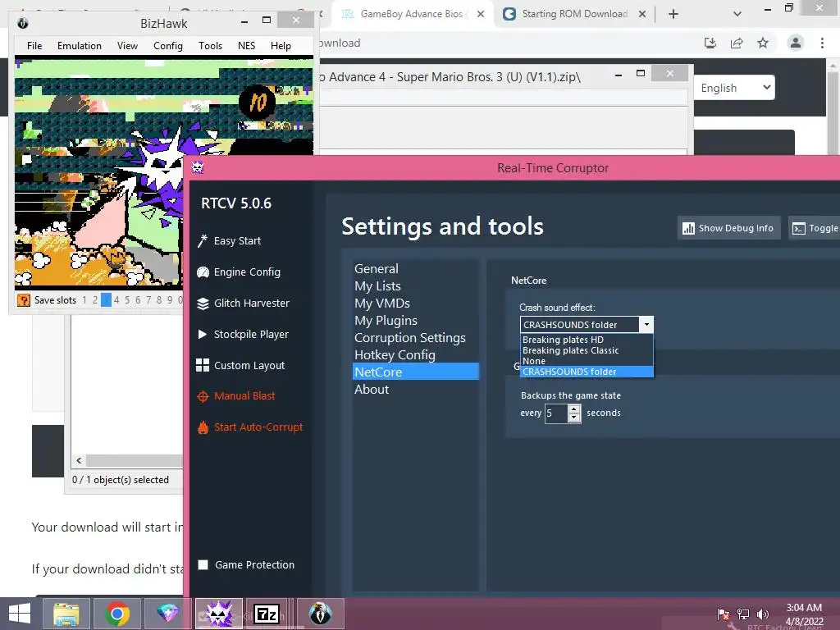Click the Toggle console button
The height and width of the screenshot is (630, 840).
[815, 228]
